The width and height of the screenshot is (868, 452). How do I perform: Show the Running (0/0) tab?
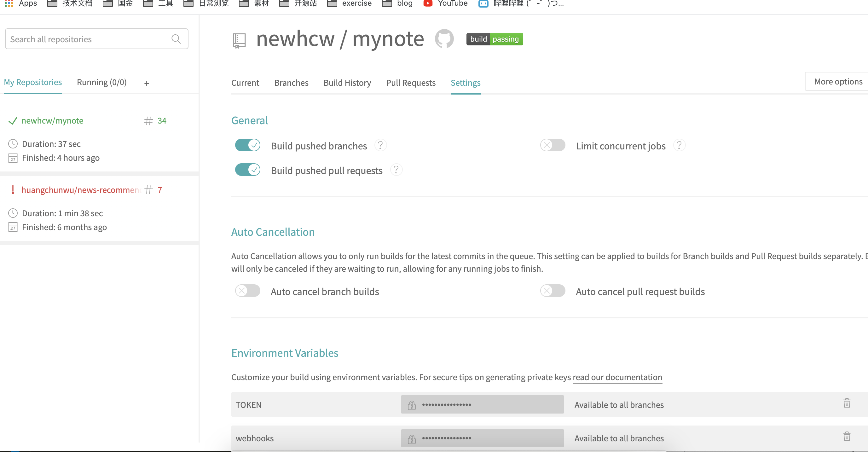pyautogui.click(x=102, y=82)
